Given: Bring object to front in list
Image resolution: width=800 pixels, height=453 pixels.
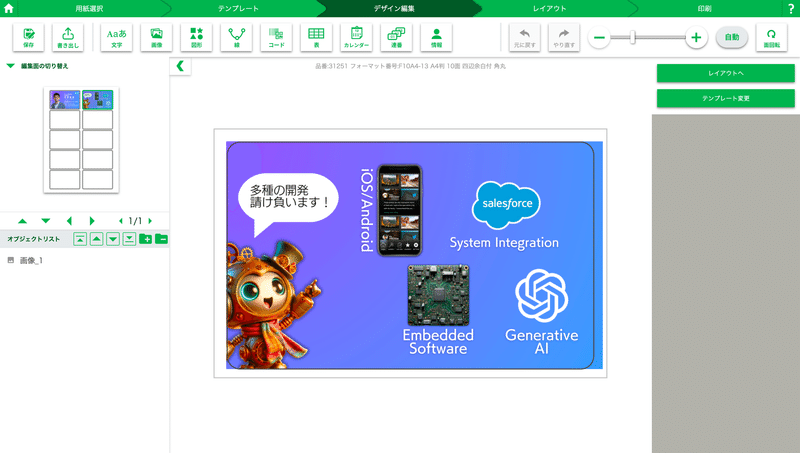Looking at the screenshot, I should [80, 239].
